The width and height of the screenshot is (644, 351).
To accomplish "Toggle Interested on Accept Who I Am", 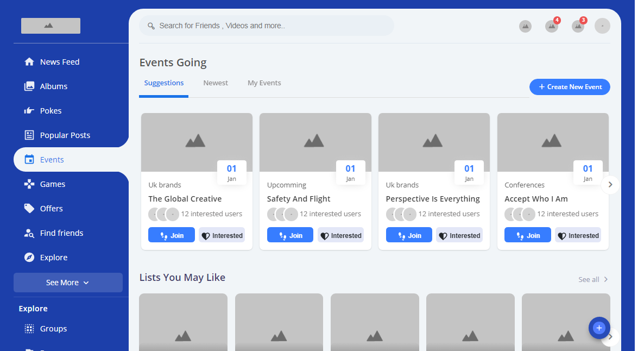I will 578,235.
